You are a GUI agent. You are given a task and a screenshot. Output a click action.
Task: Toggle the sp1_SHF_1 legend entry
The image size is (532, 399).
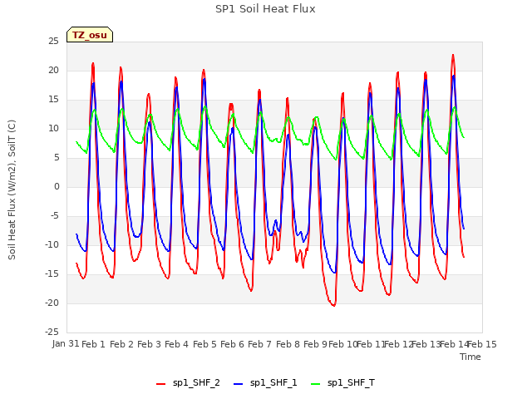265,383
